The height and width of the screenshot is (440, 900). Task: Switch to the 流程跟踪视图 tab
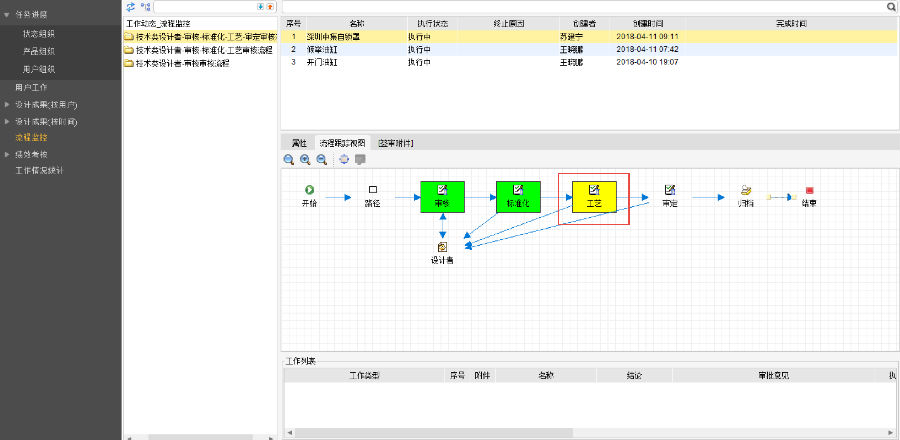(342, 143)
